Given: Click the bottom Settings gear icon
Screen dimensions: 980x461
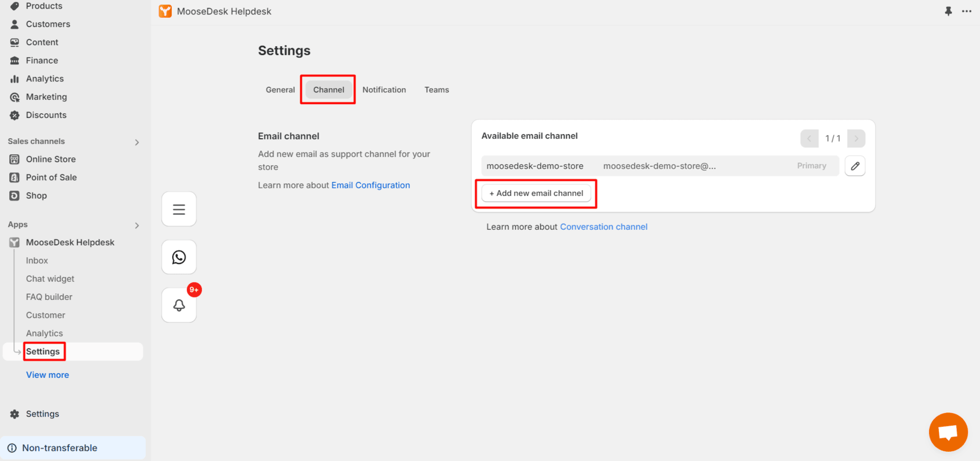Looking at the screenshot, I should pyautogui.click(x=14, y=414).
